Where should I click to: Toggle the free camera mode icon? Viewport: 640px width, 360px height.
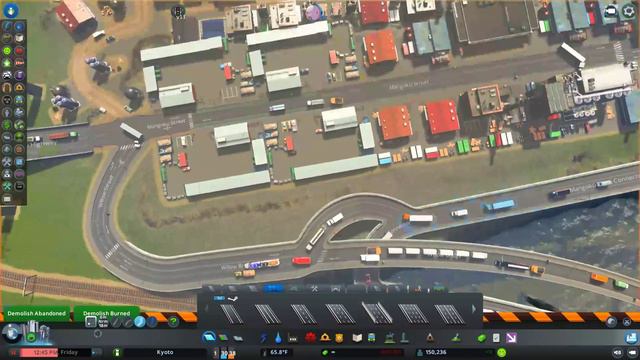(610, 11)
